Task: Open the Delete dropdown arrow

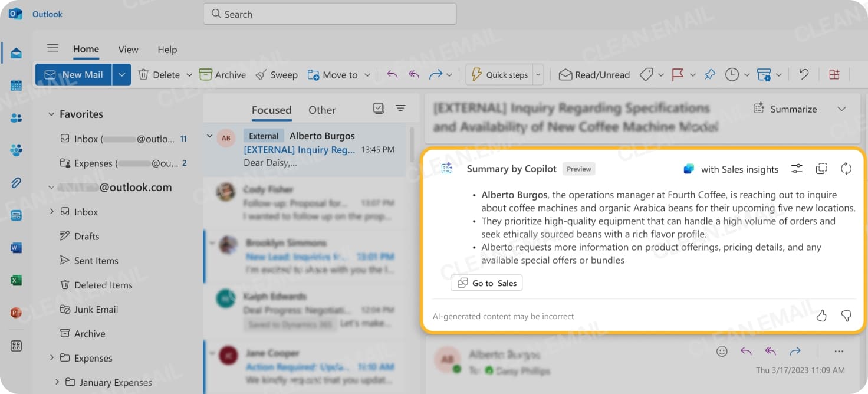Action: click(189, 75)
